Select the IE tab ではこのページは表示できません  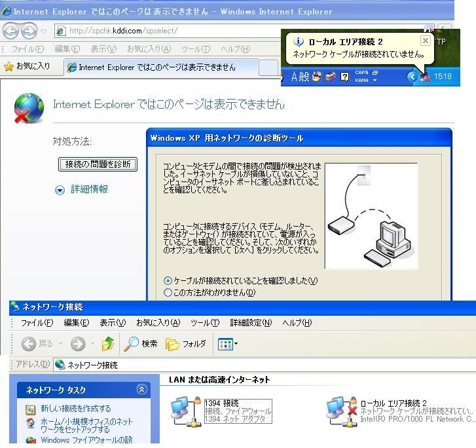pos(161,67)
